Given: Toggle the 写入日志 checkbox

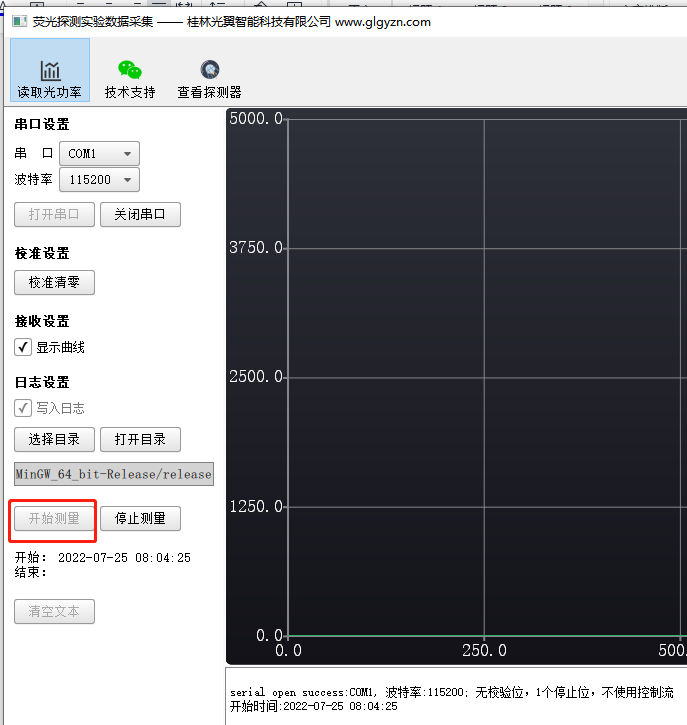Looking at the screenshot, I should 23,408.
